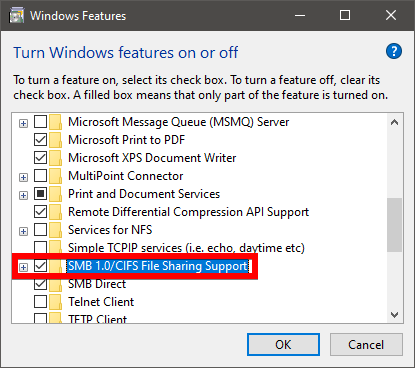The image size is (415, 368).
Task: Click the Windows Features title bar icon
Action: click(16, 16)
